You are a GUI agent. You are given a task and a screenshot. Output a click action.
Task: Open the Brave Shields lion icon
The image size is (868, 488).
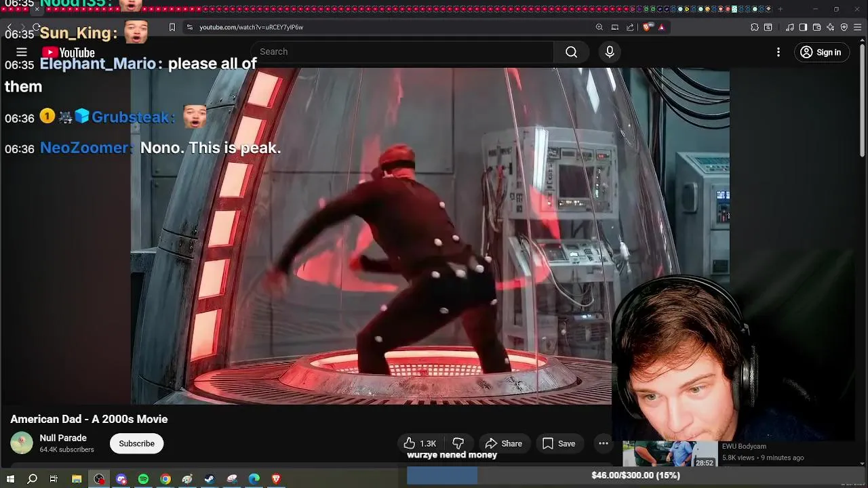(x=648, y=27)
